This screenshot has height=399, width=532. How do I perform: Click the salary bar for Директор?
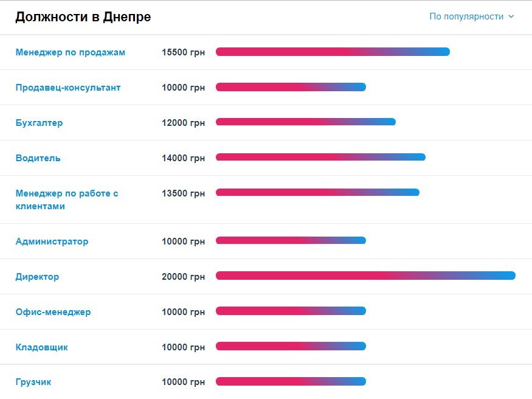click(365, 276)
